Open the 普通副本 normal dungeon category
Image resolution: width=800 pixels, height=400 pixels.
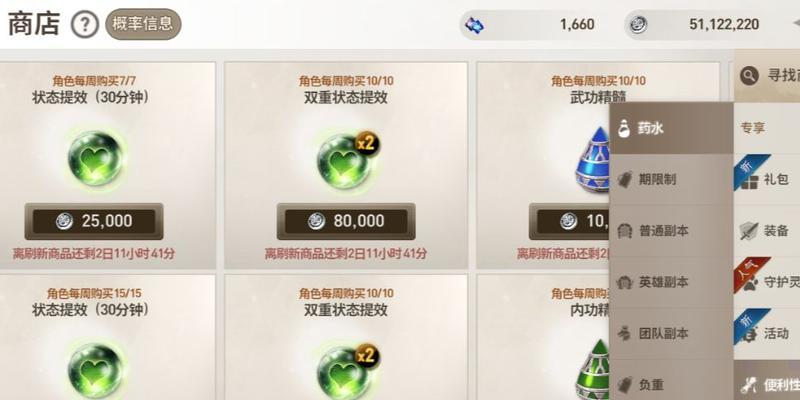point(671,231)
